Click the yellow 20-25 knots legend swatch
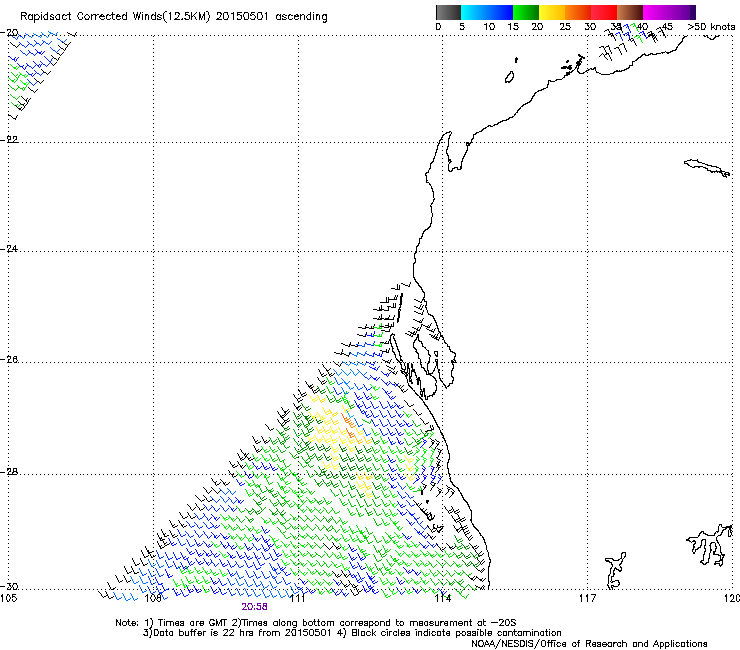This screenshot has height=650, width=740. [552, 12]
